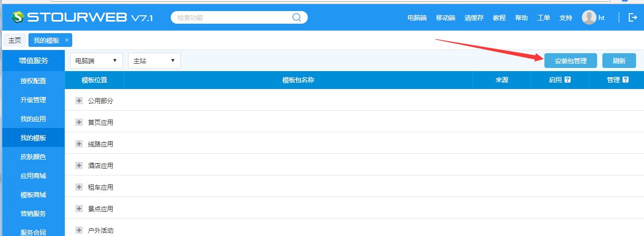This screenshot has width=644, height=236.
Task: Click the logout icon at top right
Action: [x=633, y=17]
